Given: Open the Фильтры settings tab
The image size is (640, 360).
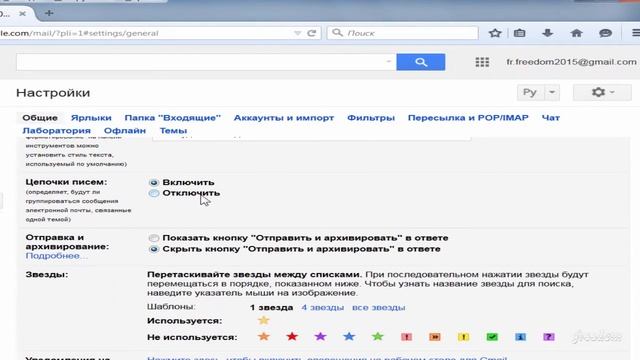Looking at the screenshot, I should tap(371, 118).
